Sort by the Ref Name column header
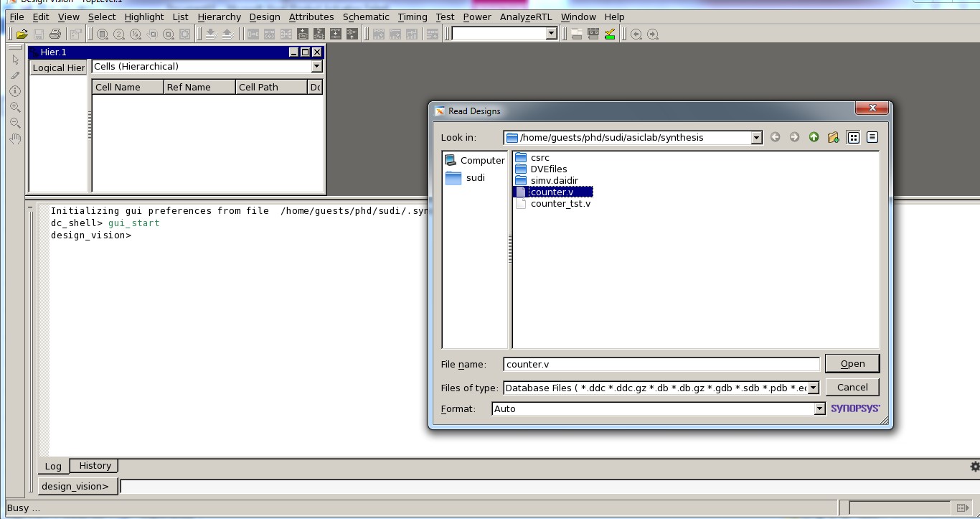This screenshot has width=980, height=519. coord(199,87)
